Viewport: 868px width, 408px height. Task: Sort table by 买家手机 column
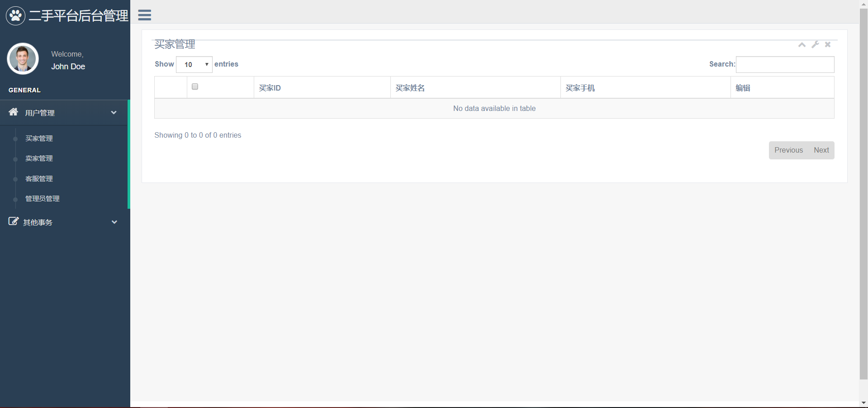coord(645,88)
